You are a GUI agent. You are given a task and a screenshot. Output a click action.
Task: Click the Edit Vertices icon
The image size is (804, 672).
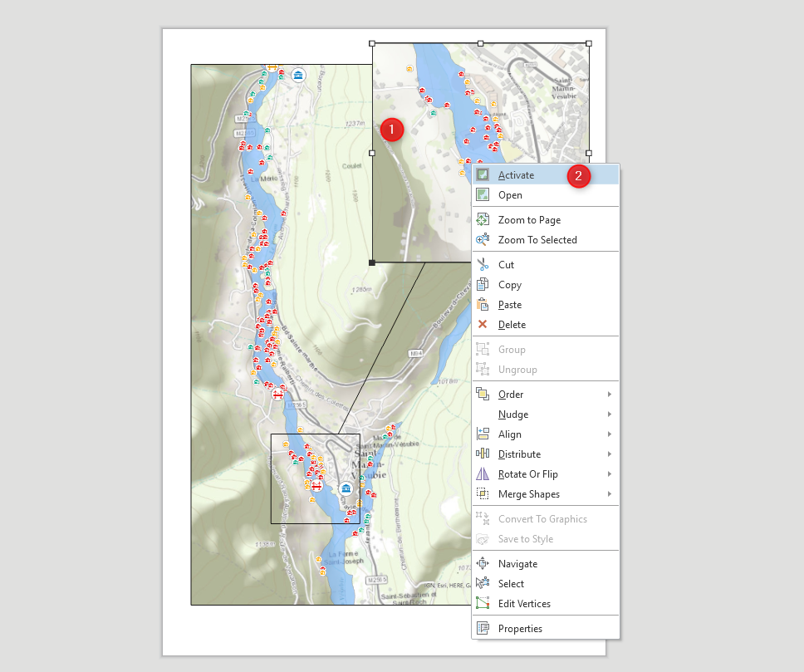(483, 603)
